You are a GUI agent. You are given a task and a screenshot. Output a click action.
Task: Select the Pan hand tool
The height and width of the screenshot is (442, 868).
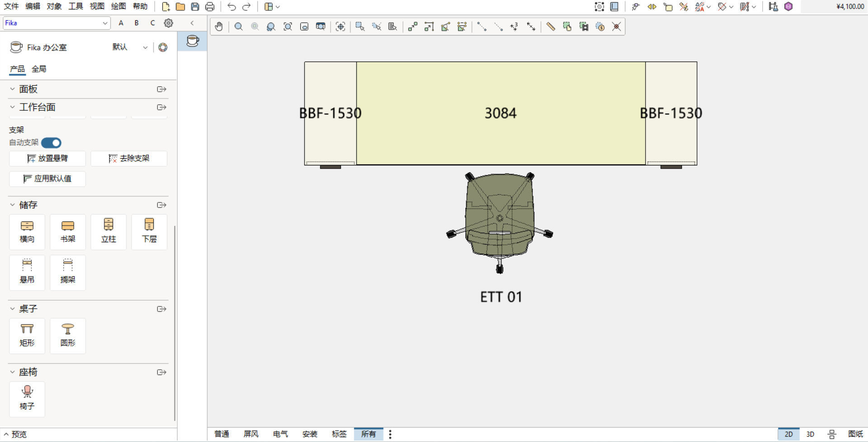tap(219, 27)
